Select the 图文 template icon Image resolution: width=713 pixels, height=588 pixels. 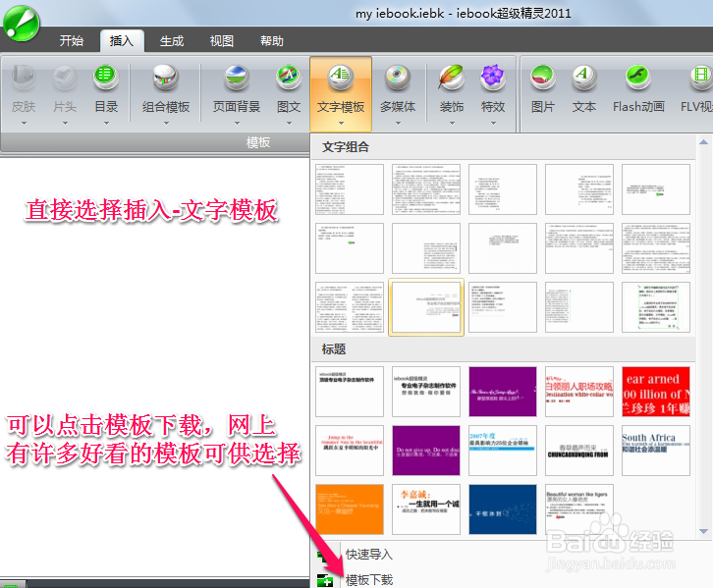click(289, 79)
